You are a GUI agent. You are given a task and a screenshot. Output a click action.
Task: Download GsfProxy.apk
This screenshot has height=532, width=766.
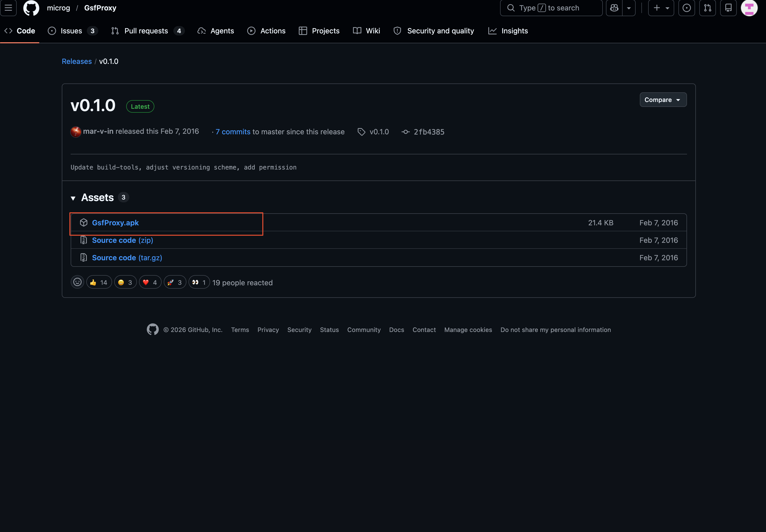[x=115, y=223]
